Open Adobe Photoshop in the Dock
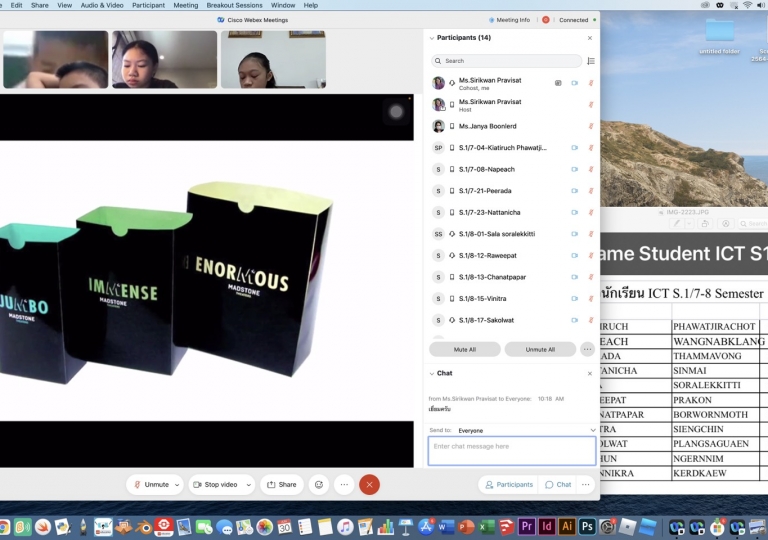This screenshot has height=540, width=768. click(x=587, y=526)
